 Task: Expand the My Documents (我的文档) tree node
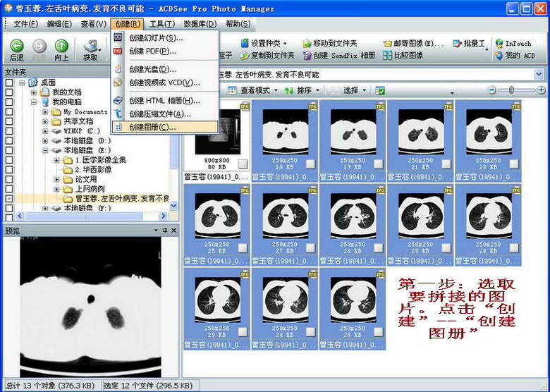pyautogui.click(x=33, y=92)
